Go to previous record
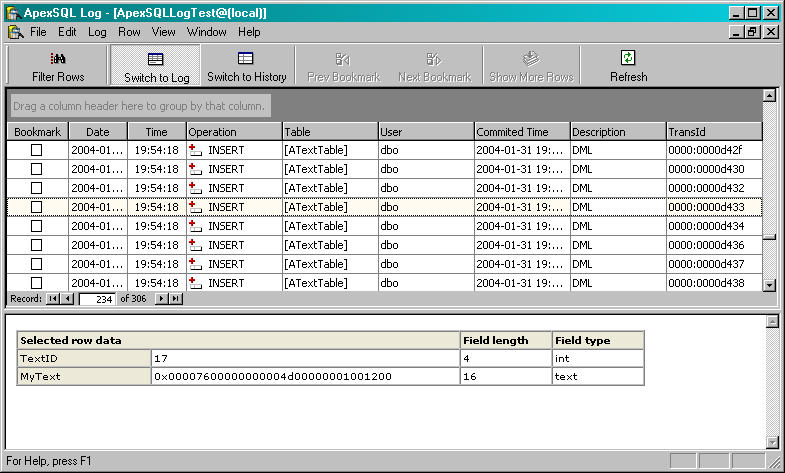Image resolution: width=785 pixels, height=473 pixels. click(x=67, y=299)
